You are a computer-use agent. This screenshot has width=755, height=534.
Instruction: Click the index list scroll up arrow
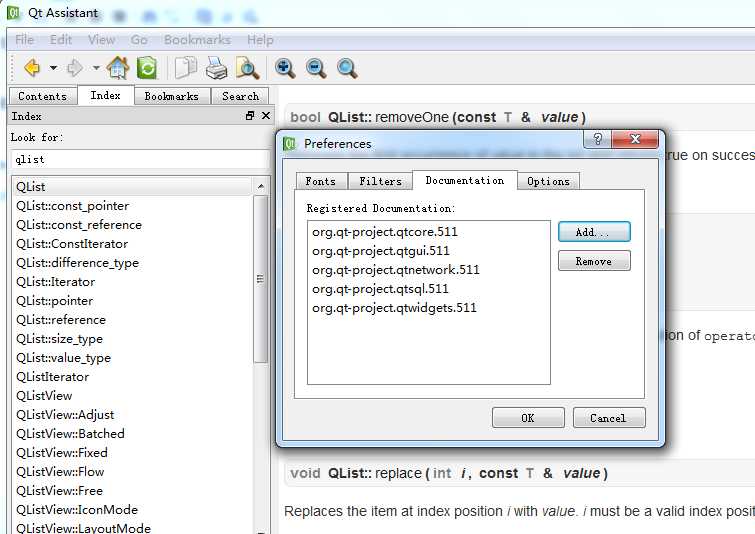260,186
